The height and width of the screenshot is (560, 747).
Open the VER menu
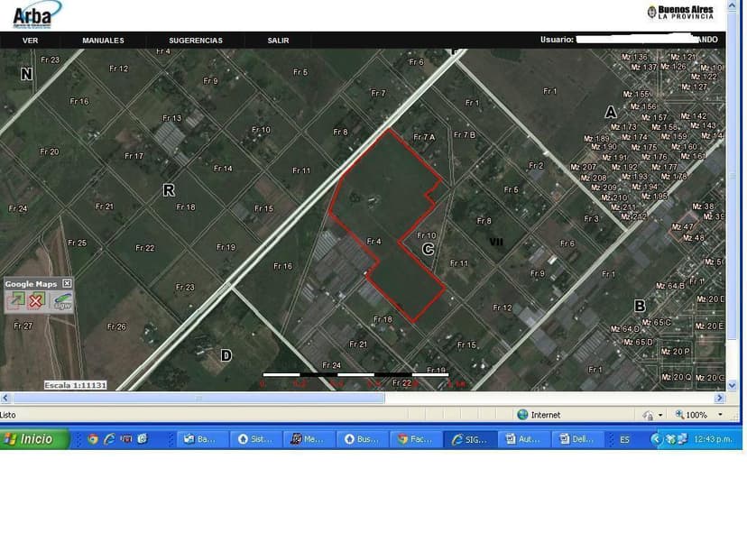[30, 40]
